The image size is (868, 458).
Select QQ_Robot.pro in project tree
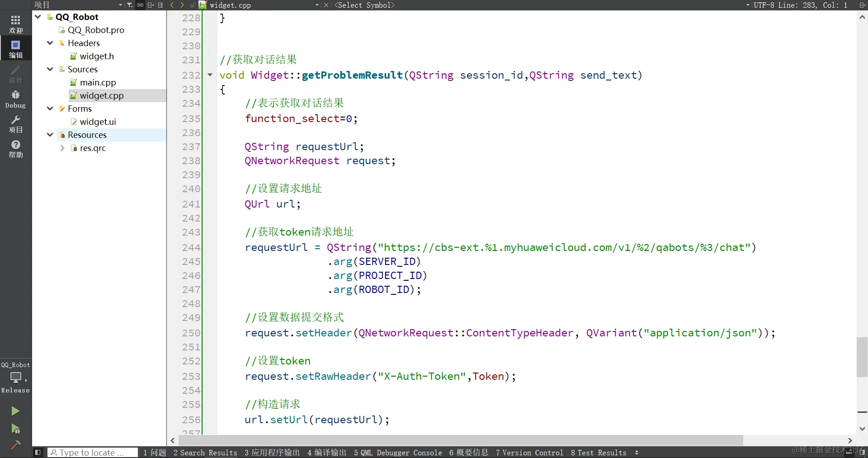pos(96,30)
